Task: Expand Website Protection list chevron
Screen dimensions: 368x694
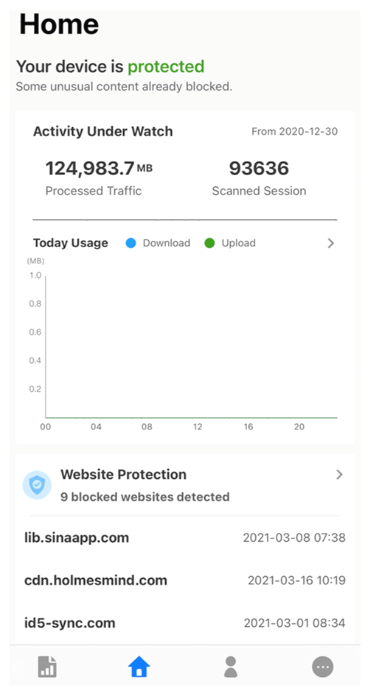Action: tap(339, 474)
